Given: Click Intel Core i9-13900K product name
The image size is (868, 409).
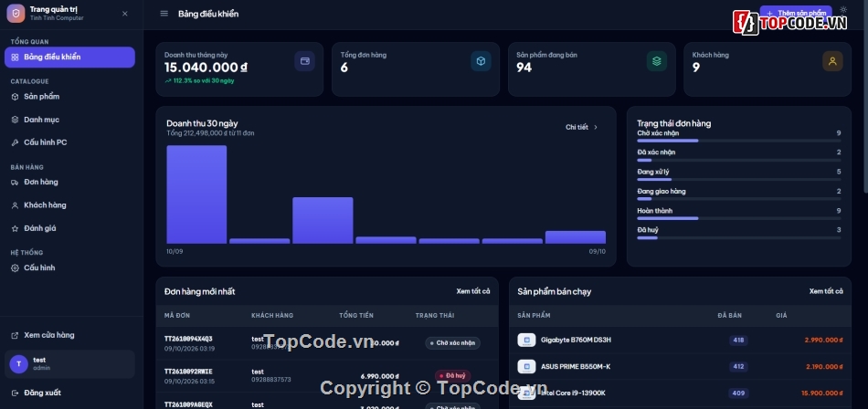Looking at the screenshot, I should 573,393.
